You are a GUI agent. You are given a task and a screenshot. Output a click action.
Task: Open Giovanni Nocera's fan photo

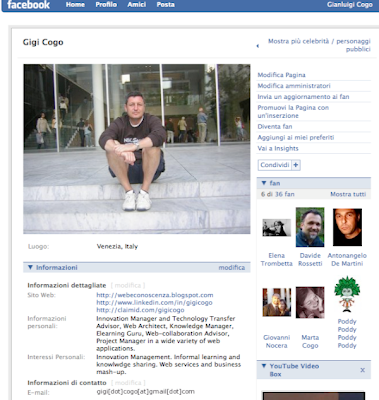276,302
